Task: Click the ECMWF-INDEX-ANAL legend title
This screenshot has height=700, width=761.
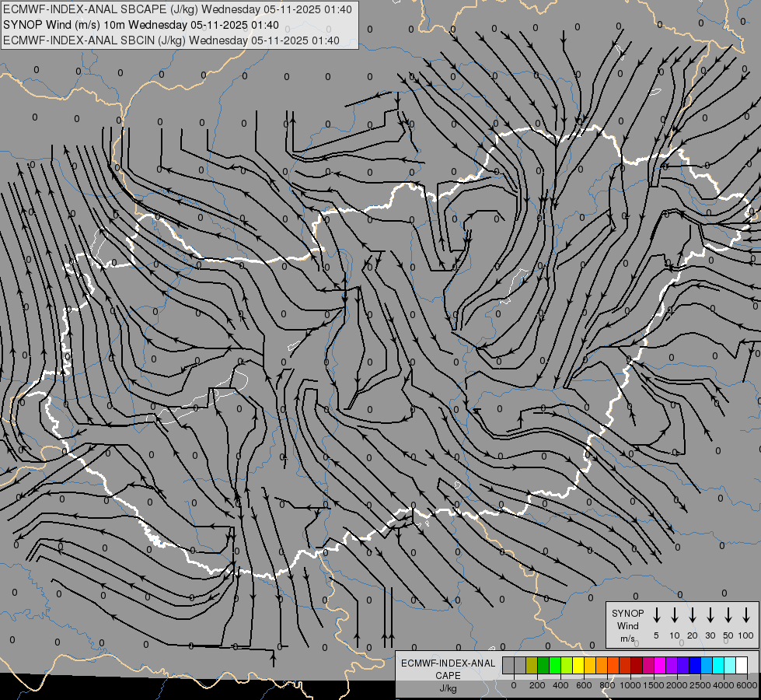Action: click(x=448, y=663)
